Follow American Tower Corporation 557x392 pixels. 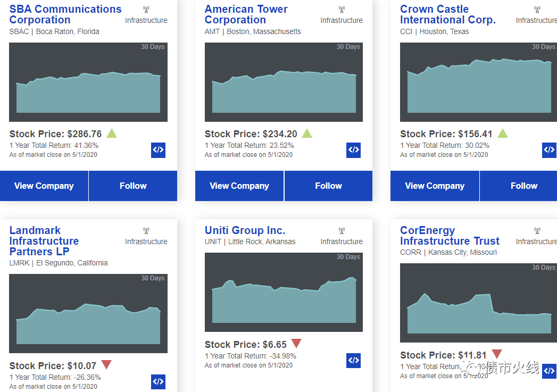[x=328, y=186]
